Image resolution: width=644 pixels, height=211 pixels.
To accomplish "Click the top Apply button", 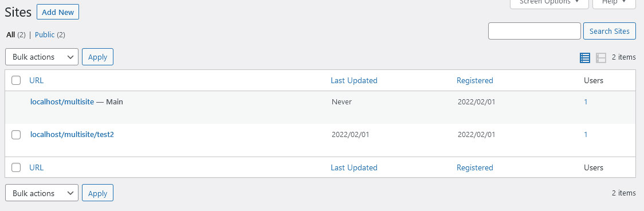I will [98, 57].
